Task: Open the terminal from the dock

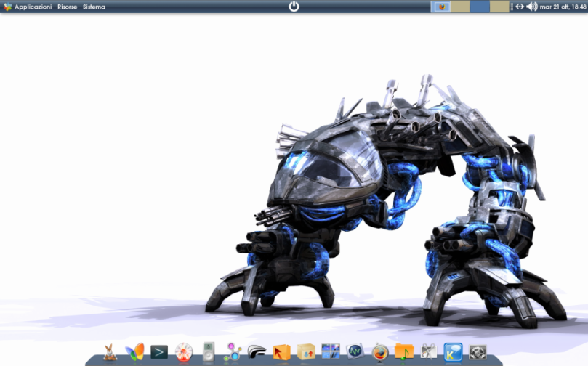Action: pyautogui.click(x=159, y=352)
